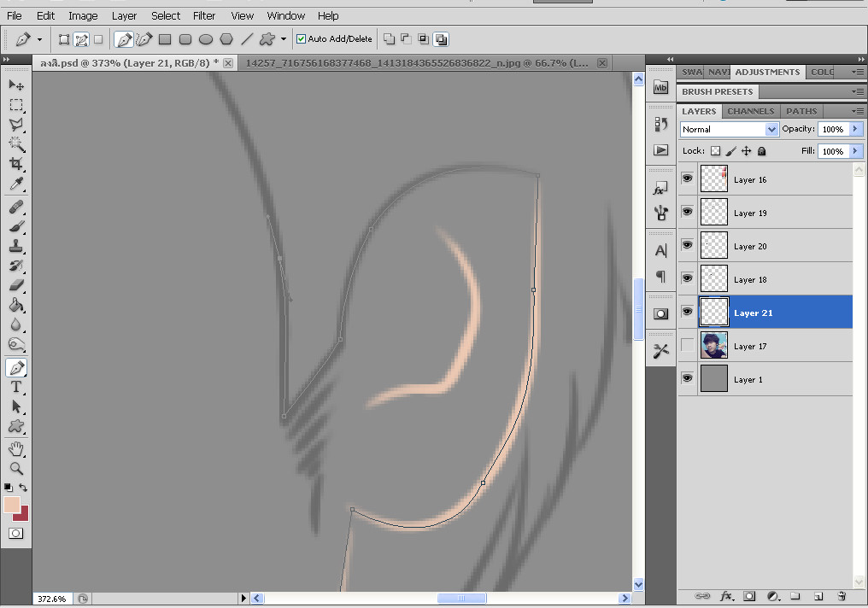
Task: Select the Eraser tool
Action: 16,285
